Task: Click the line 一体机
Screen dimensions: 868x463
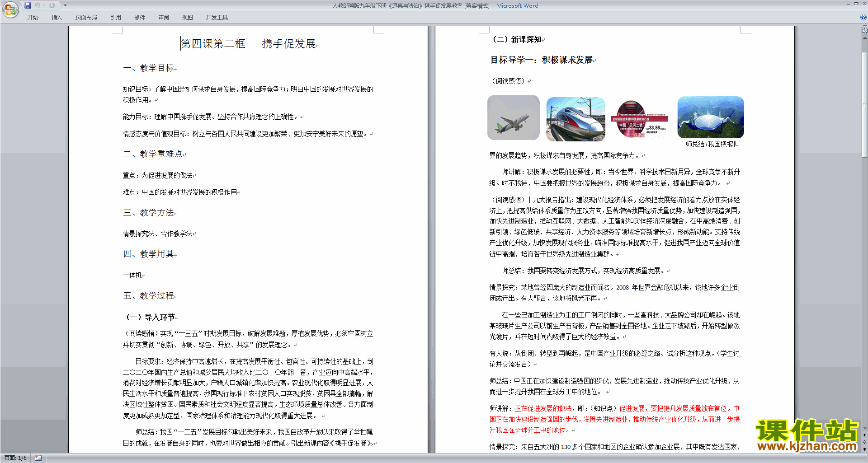Action: tap(132, 275)
